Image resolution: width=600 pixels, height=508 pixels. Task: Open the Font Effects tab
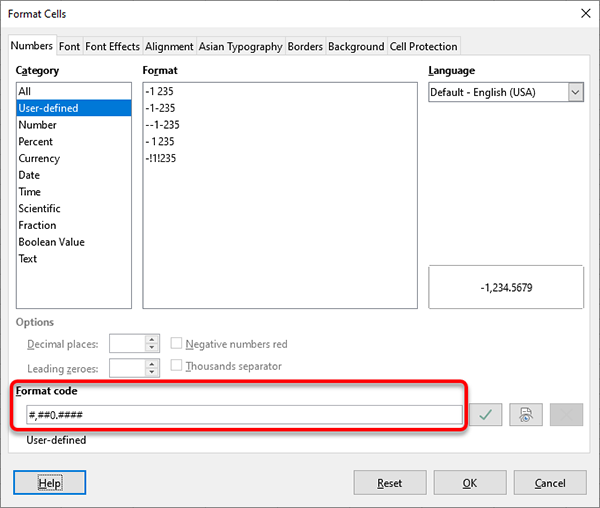112,46
